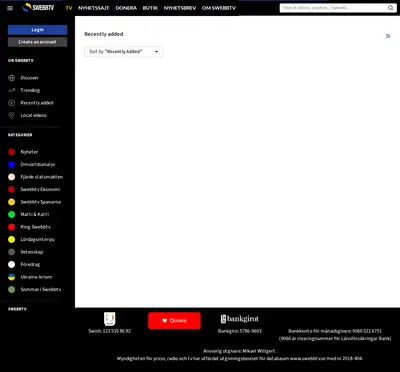The height and width of the screenshot is (372, 400).
Task: Open the Vetenskap category link
Action: point(32,252)
